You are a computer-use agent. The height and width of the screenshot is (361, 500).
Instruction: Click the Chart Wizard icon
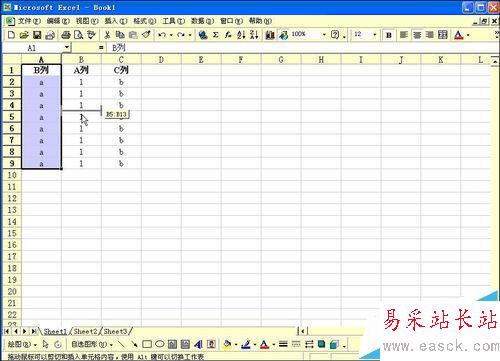click(270, 35)
